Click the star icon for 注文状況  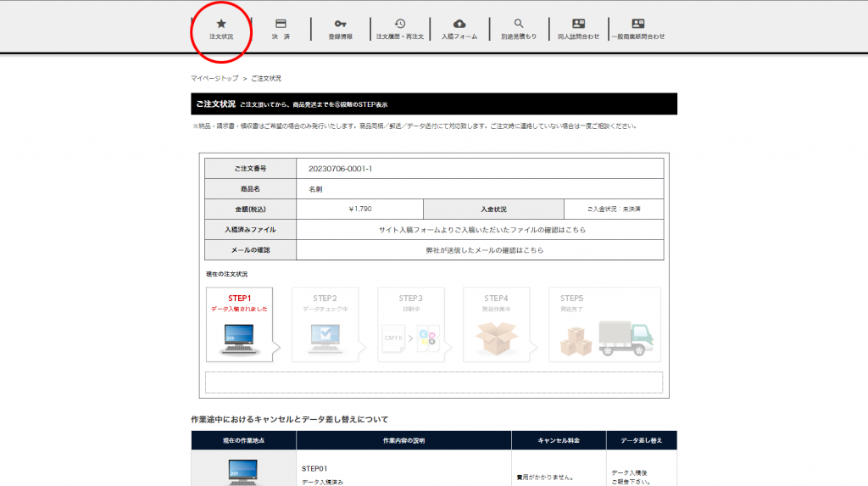(x=221, y=24)
